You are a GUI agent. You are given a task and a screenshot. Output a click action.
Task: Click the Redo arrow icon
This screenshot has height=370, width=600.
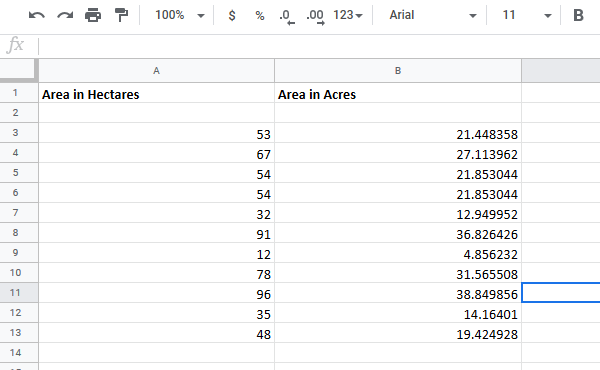[65, 15]
